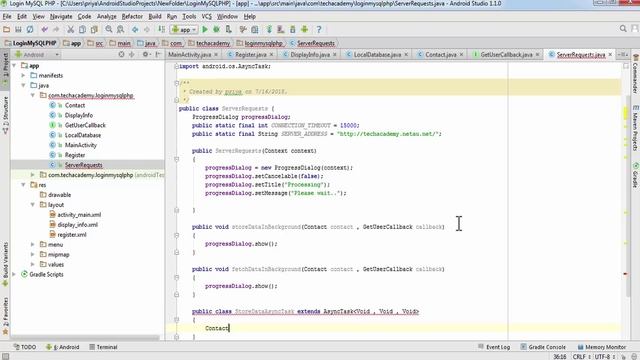Click Collapse All icon in Project panel
This screenshot has height=360, width=640.
[132, 54]
